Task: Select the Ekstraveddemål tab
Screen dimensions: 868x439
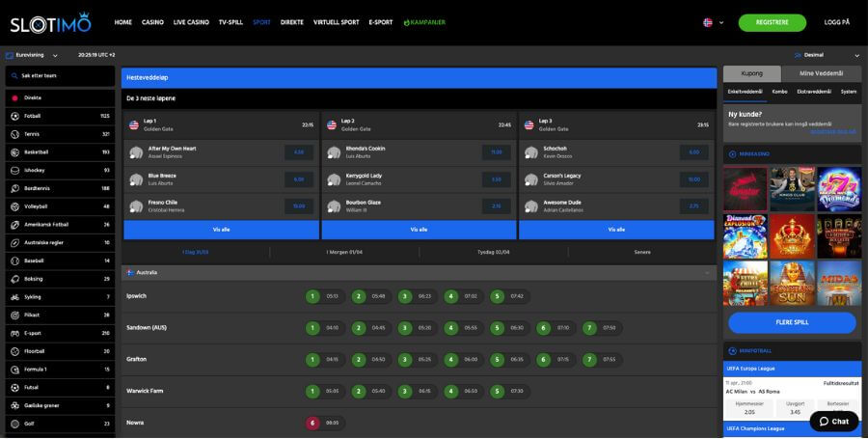Action: click(814, 92)
